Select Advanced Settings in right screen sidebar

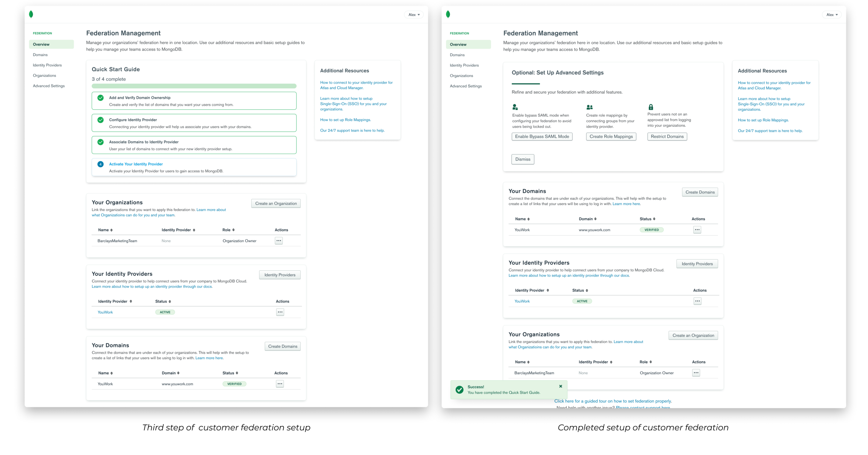tap(466, 86)
